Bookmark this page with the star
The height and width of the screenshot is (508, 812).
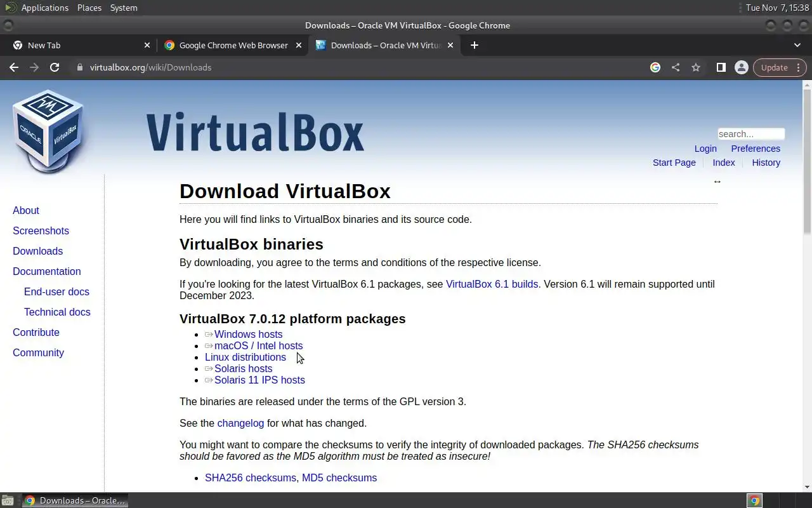pos(696,67)
